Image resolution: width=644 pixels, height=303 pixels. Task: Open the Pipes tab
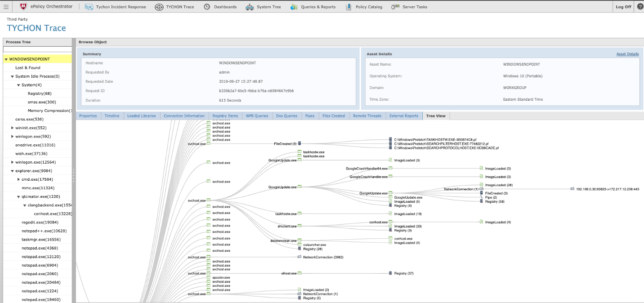(310, 116)
